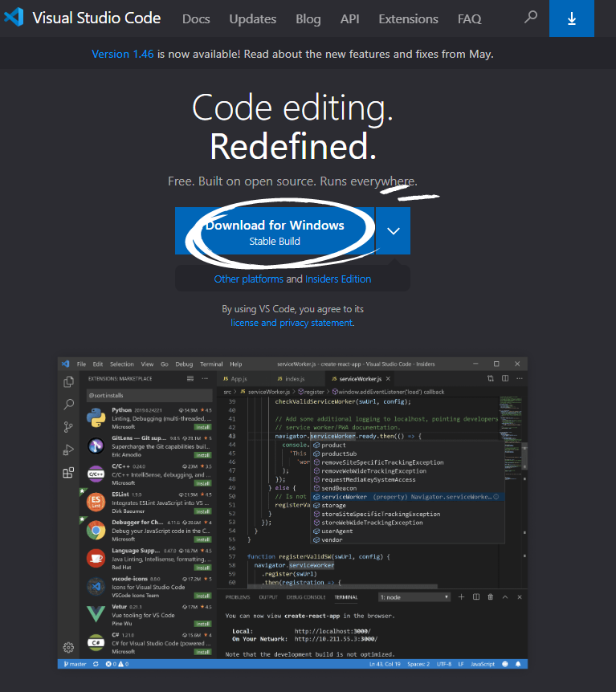Click the notifications bell in status bar

pos(518,664)
